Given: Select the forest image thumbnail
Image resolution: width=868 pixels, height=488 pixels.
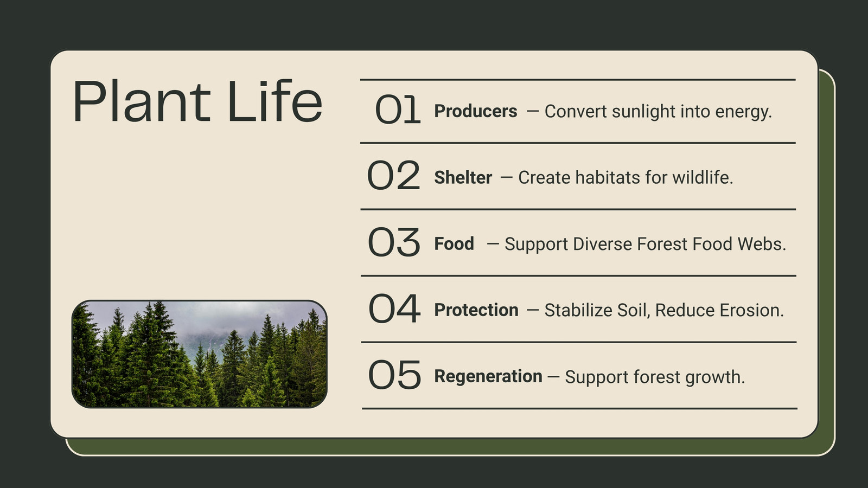Looking at the screenshot, I should pos(199,354).
